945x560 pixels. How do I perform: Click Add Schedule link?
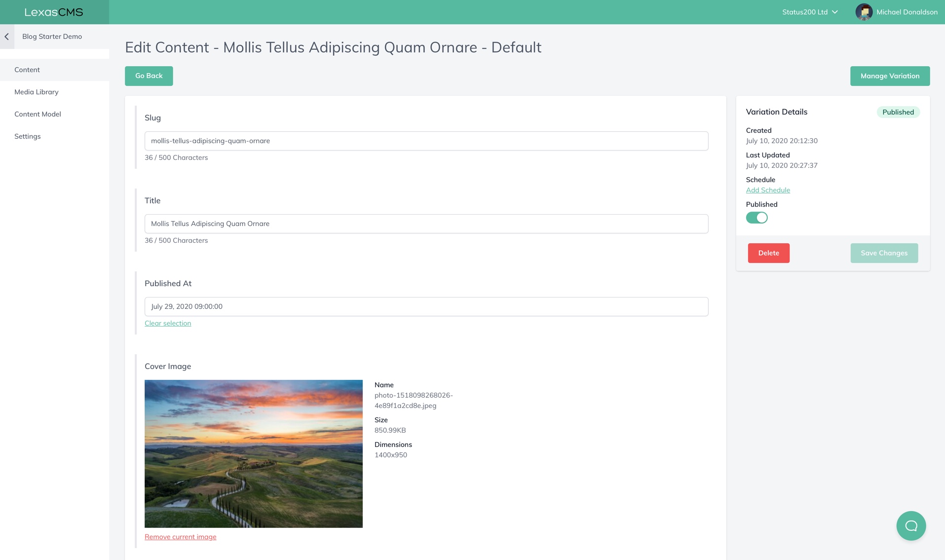click(x=767, y=189)
